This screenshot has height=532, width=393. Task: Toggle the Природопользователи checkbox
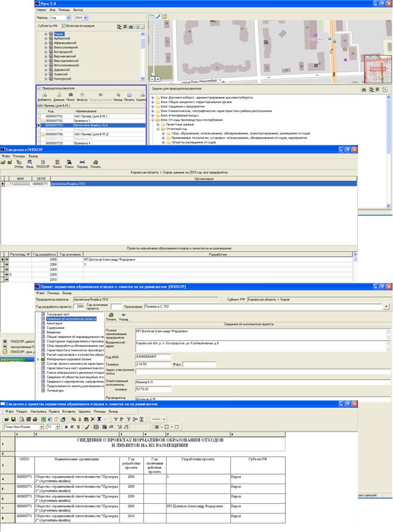pos(39,88)
